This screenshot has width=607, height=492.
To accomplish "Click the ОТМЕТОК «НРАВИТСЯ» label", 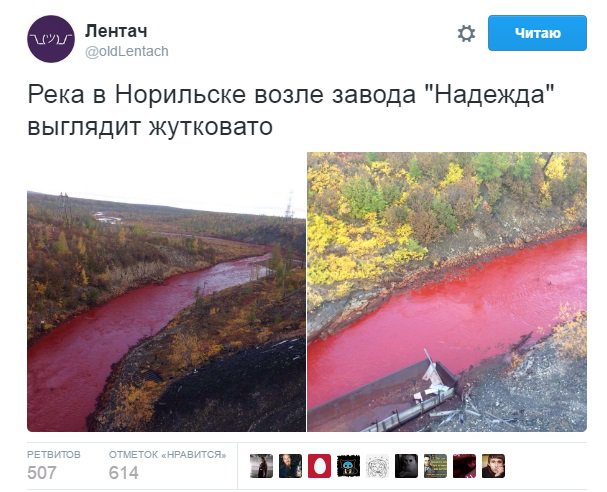I will pyautogui.click(x=167, y=454).
